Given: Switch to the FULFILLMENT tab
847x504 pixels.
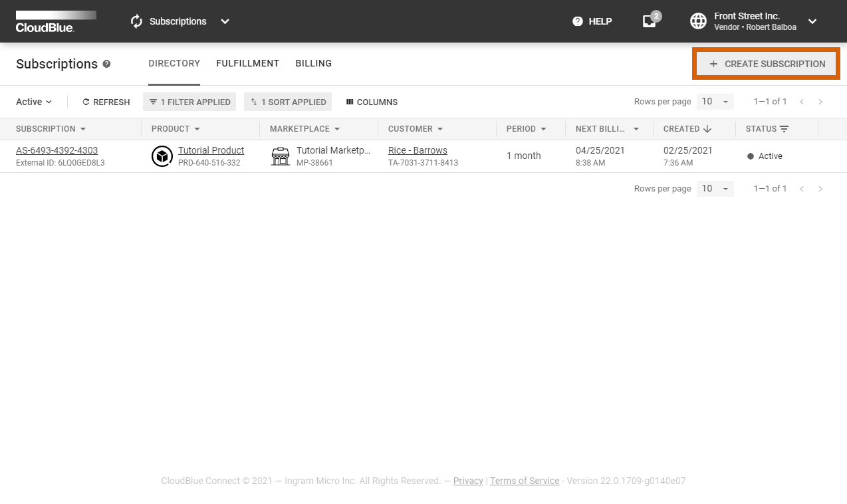Looking at the screenshot, I should click(x=247, y=63).
